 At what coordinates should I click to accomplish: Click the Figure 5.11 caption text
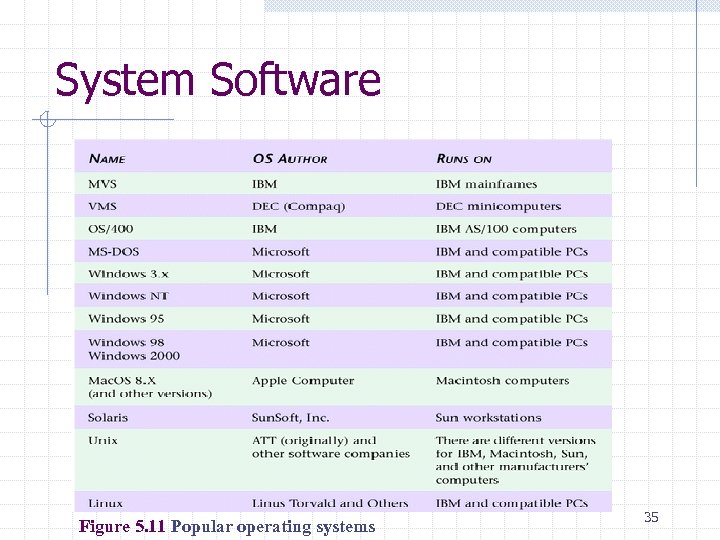point(227,527)
